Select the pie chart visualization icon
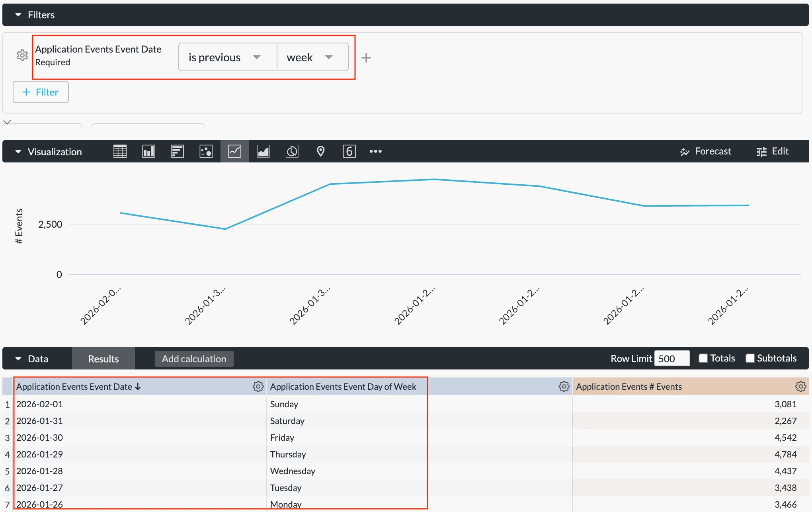Screen dimensions: 812x512 coord(292,151)
